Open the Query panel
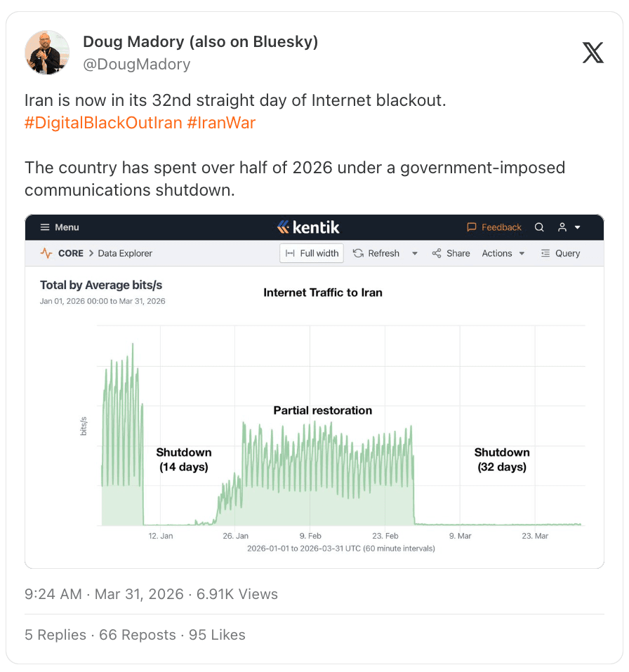Viewport: 629px width, 672px height. [x=560, y=253]
